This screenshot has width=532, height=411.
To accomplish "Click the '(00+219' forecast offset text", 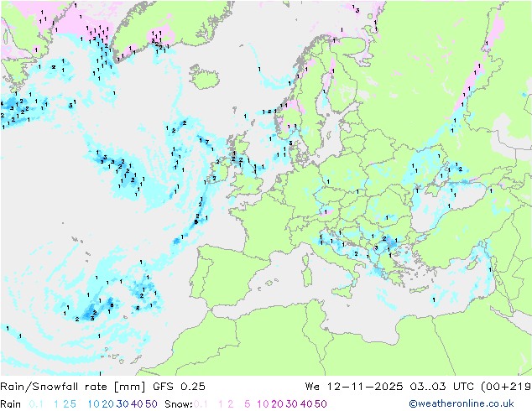I will (x=506, y=387).
